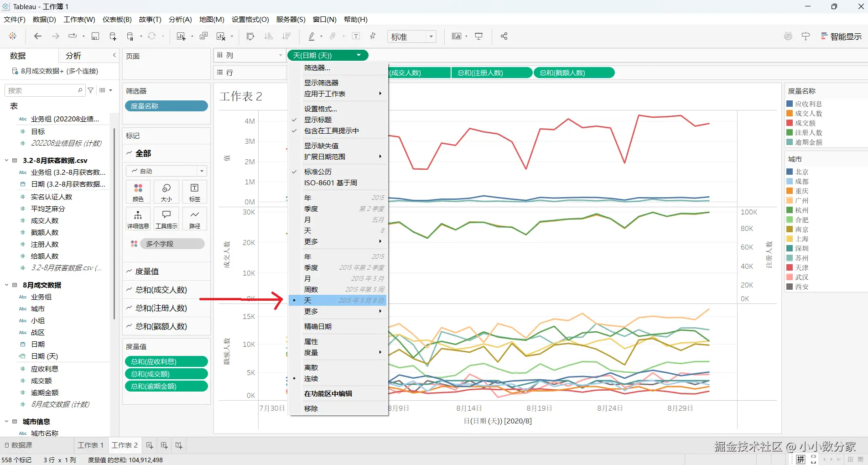
Task: Click the duplicate worksheet toolbar icon
Action: pyautogui.click(x=204, y=36)
